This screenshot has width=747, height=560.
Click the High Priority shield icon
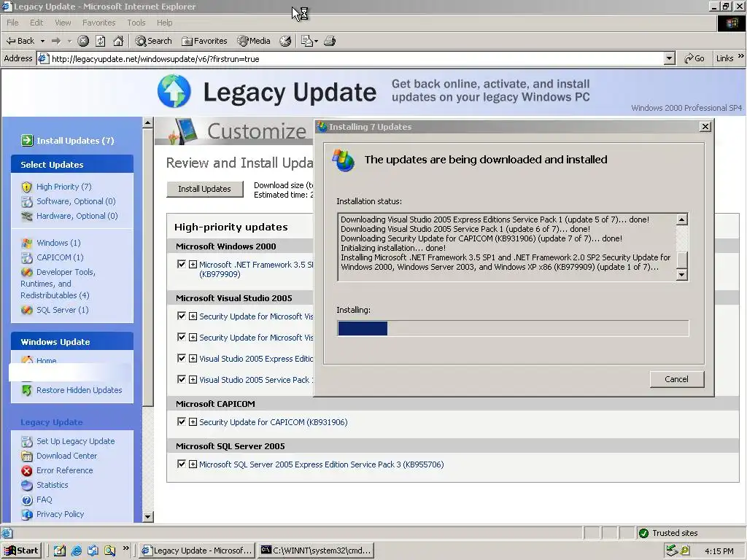pyautogui.click(x=27, y=187)
